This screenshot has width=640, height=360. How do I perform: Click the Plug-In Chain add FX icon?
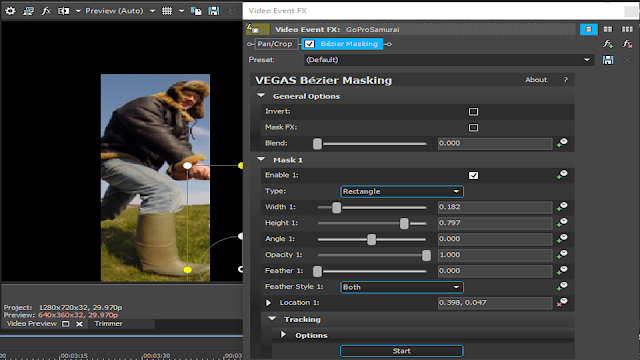(x=608, y=44)
